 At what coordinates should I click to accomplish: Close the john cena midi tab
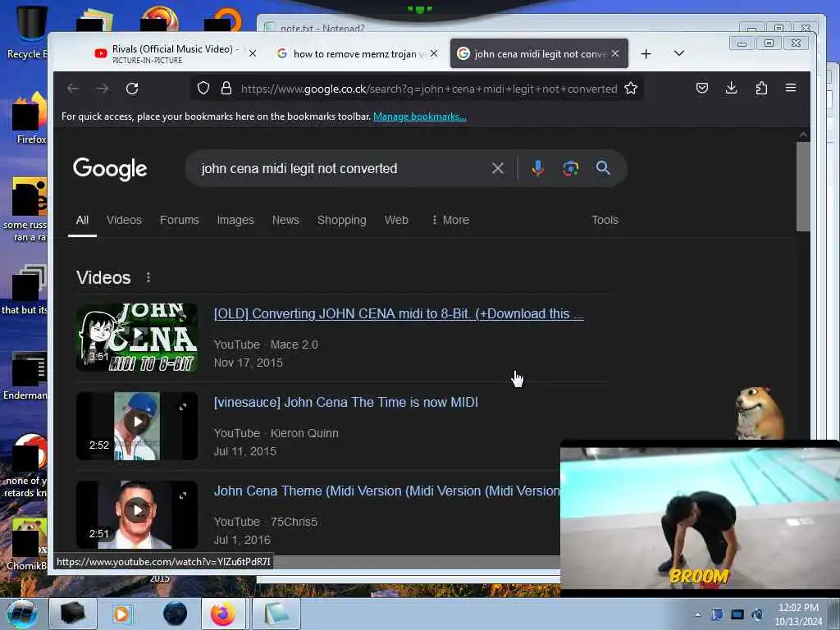click(x=615, y=53)
